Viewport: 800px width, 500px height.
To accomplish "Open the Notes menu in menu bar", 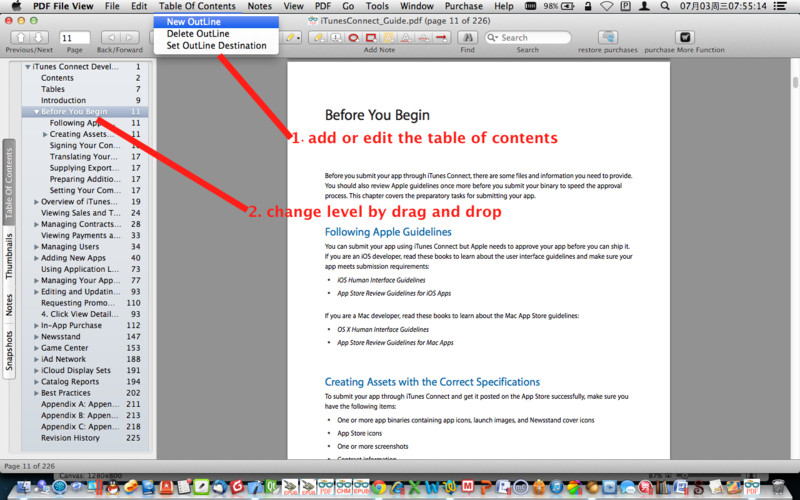I will (260, 6).
